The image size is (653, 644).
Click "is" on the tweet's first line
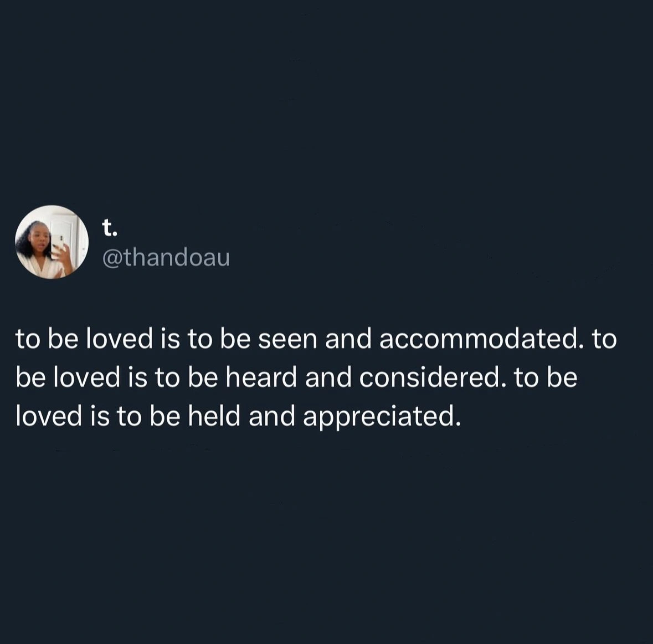(170, 339)
